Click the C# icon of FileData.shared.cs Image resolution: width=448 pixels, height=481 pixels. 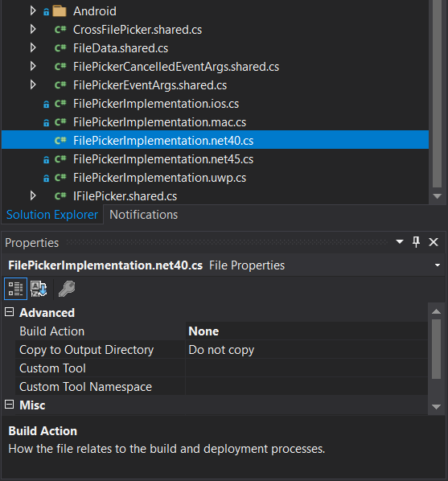click(x=60, y=47)
